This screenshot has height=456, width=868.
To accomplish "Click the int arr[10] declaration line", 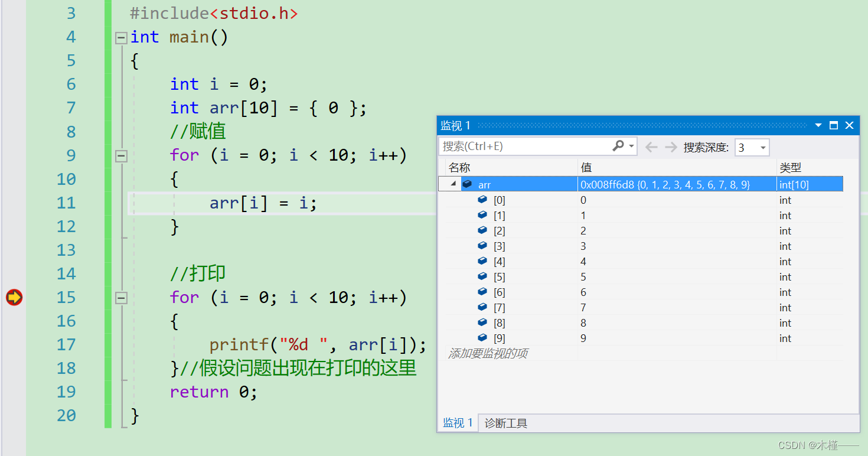I will 269,108.
